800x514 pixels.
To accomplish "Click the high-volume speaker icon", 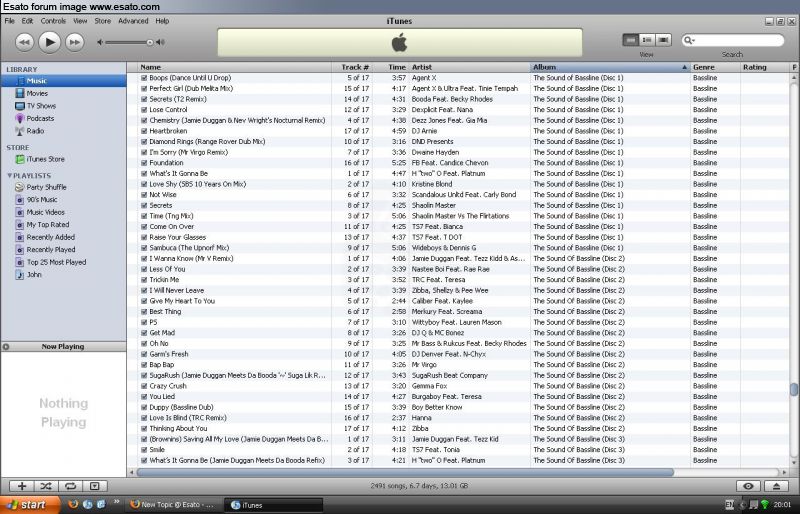I will point(161,42).
